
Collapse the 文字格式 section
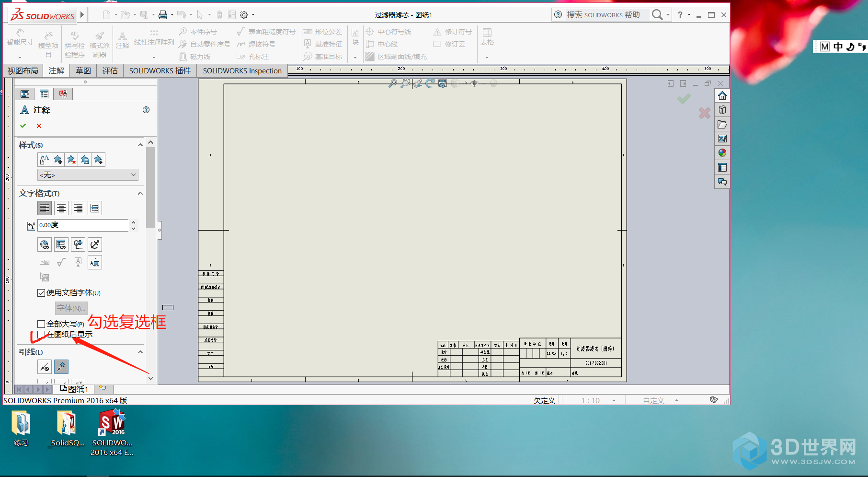(x=140, y=193)
